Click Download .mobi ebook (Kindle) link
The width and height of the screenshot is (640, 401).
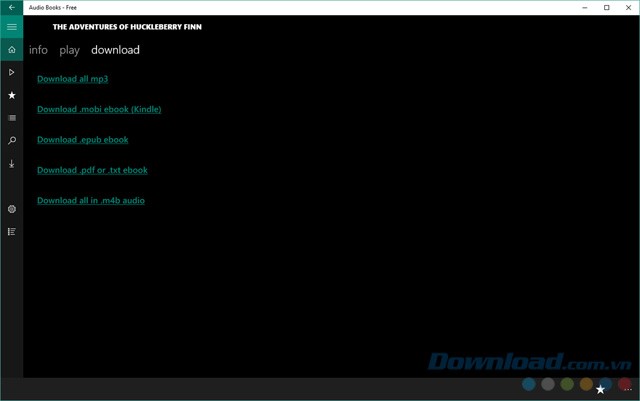coord(99,109)
